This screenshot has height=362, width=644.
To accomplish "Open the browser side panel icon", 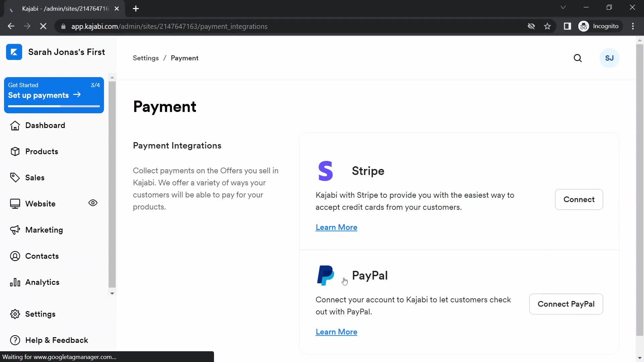I will coord(567,26).
